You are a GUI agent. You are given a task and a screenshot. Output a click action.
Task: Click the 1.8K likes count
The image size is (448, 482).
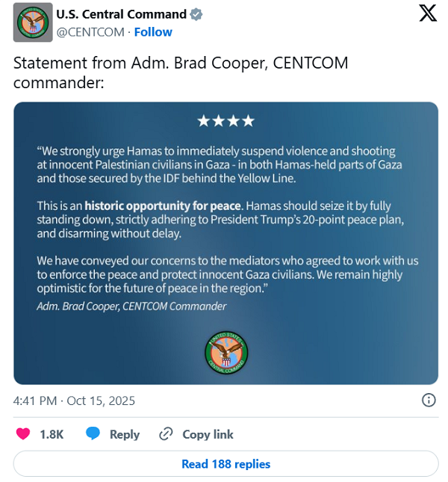point(52,434)
